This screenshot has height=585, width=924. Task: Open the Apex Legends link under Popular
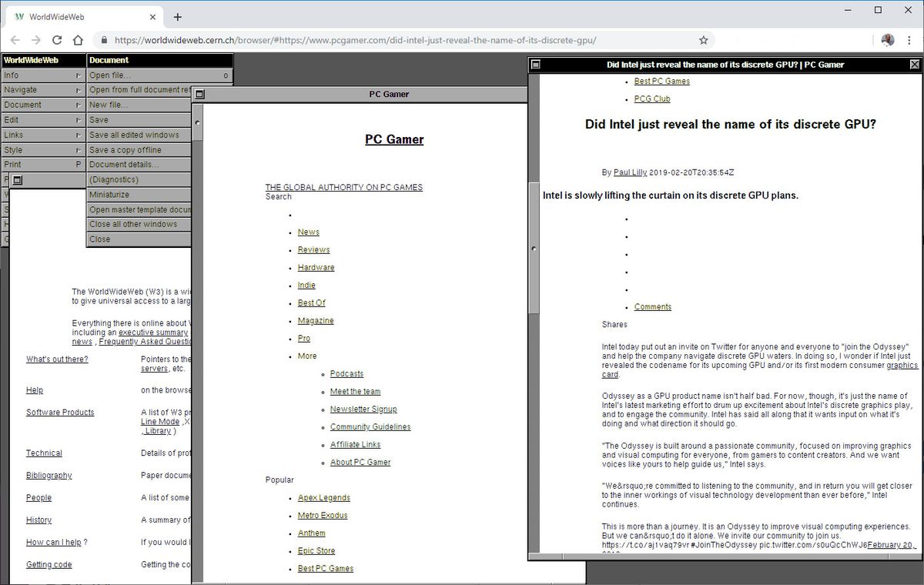click(323, 497)
